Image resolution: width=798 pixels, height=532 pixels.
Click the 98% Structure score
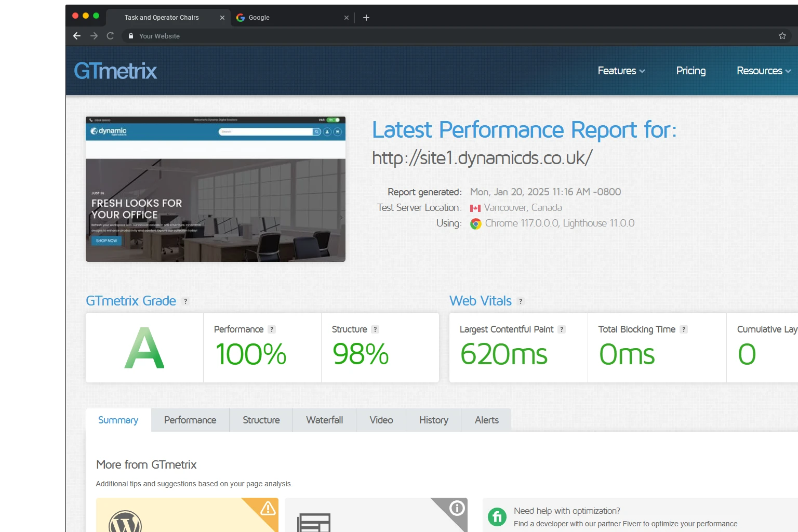pos(361,354)
